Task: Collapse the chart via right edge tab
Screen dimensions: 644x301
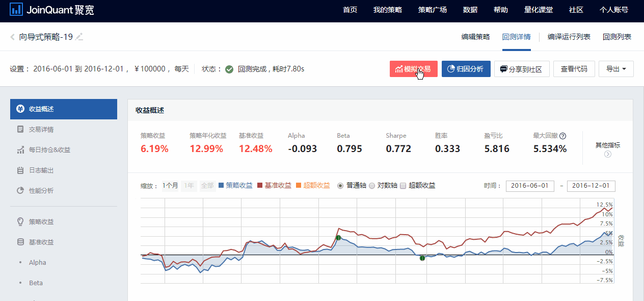Action: (620, 240)
